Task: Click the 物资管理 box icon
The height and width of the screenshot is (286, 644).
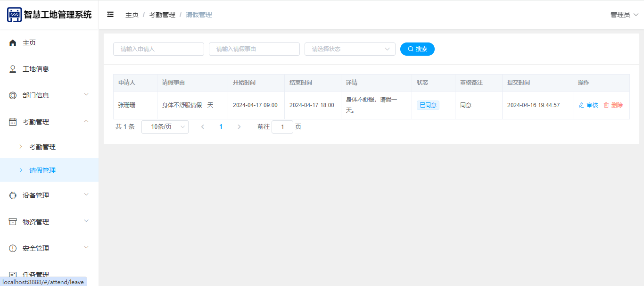Action: point(13,222)
